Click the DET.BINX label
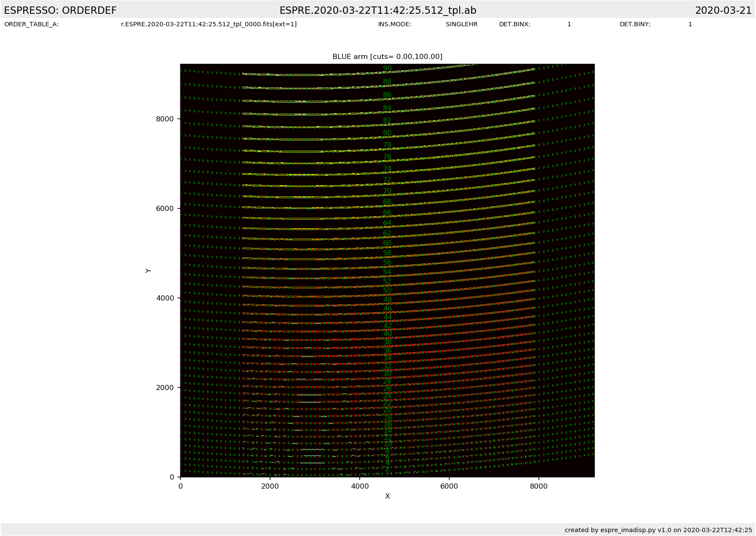 coord(514,25)
